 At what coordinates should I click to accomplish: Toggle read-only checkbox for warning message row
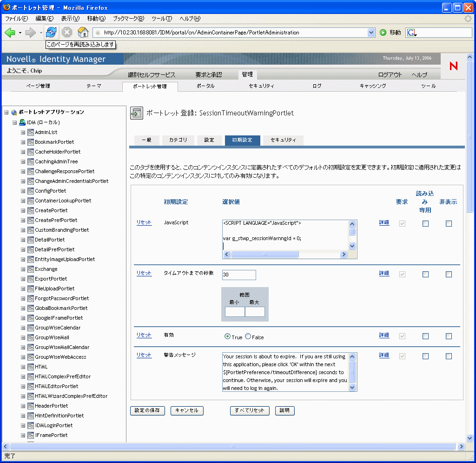click(426, 356)
